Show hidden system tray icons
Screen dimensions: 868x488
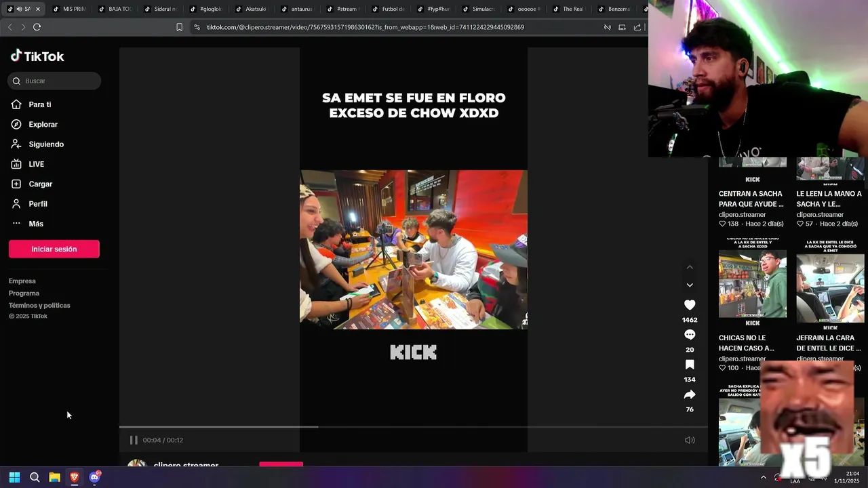point(763,477)
